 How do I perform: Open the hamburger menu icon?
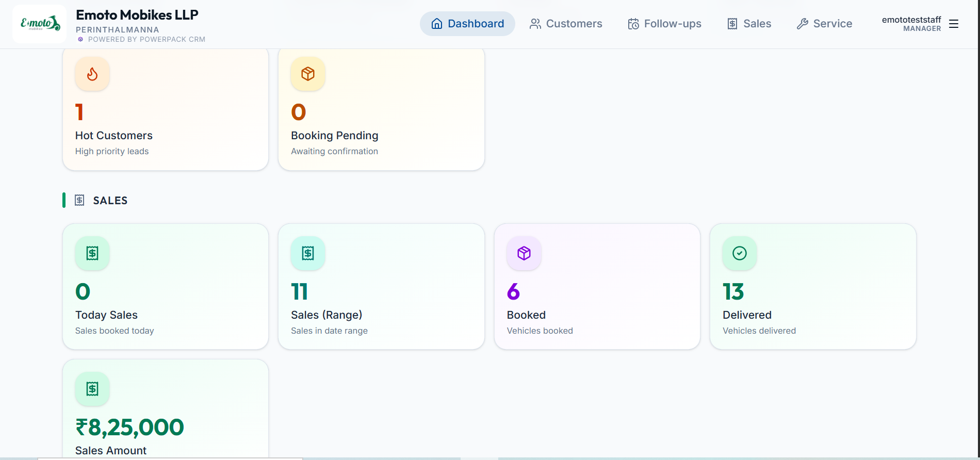[x=954, y=24]
